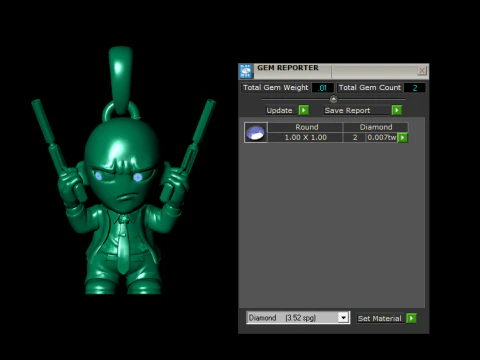
Task: Click the green arrow beside Save Report
Action: click(x=397, y=110)
